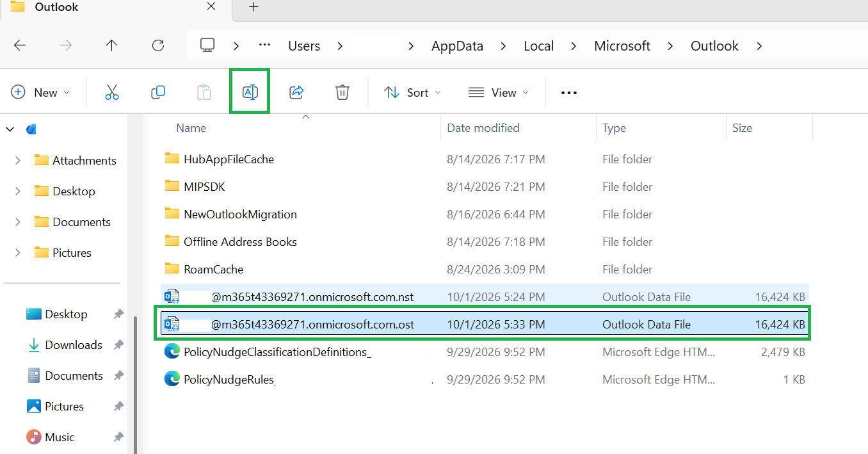Click the AppData breadcrumb
Viewport: 868px width, 454px height.
(x=457, y=46)
